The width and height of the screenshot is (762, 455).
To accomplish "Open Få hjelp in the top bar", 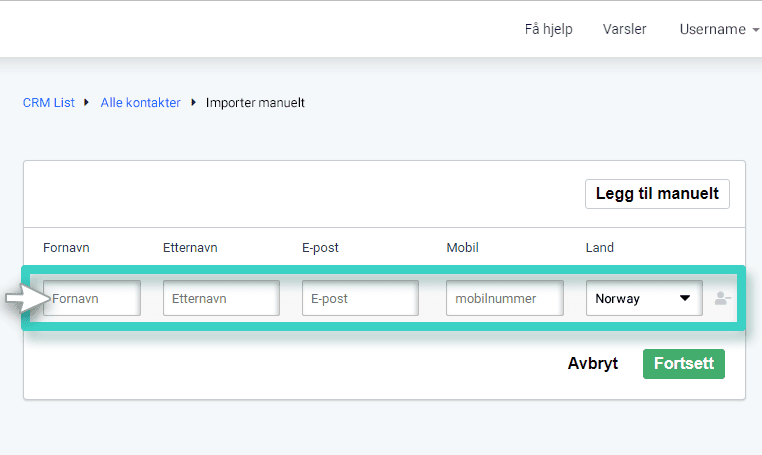I will (548, 29).
